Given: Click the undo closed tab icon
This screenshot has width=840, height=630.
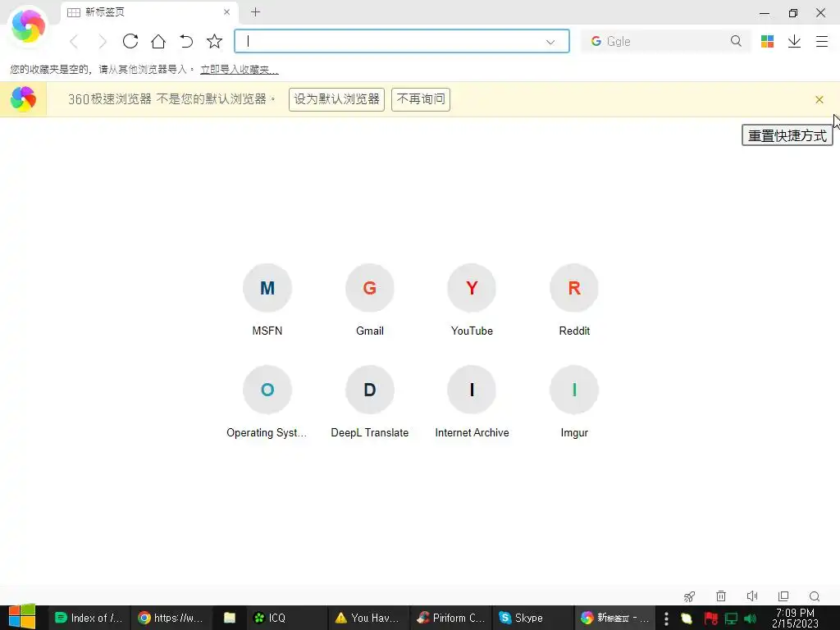Looking at the screenshot, I should coord(186,41).
